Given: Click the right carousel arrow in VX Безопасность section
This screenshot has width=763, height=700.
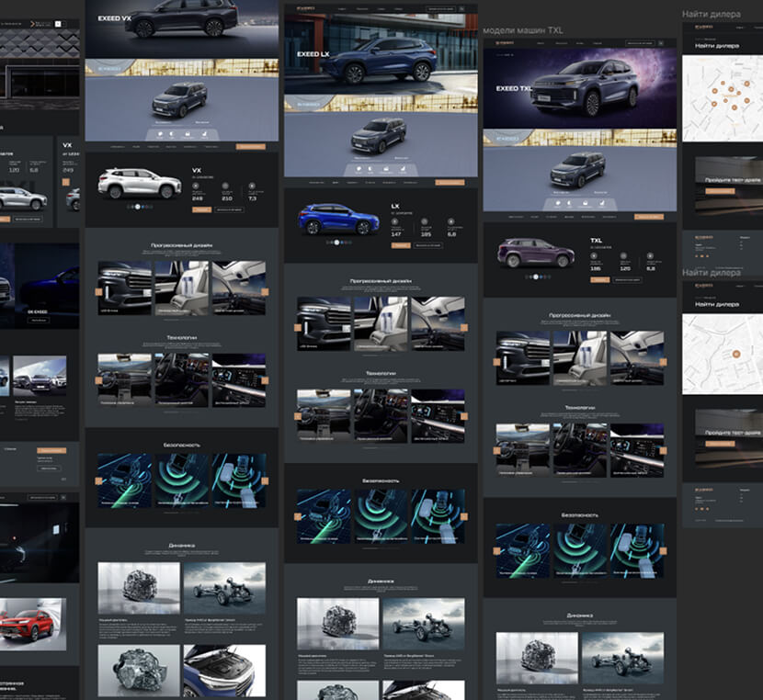Looking at the screenshot, I should (x=266, y=480).
